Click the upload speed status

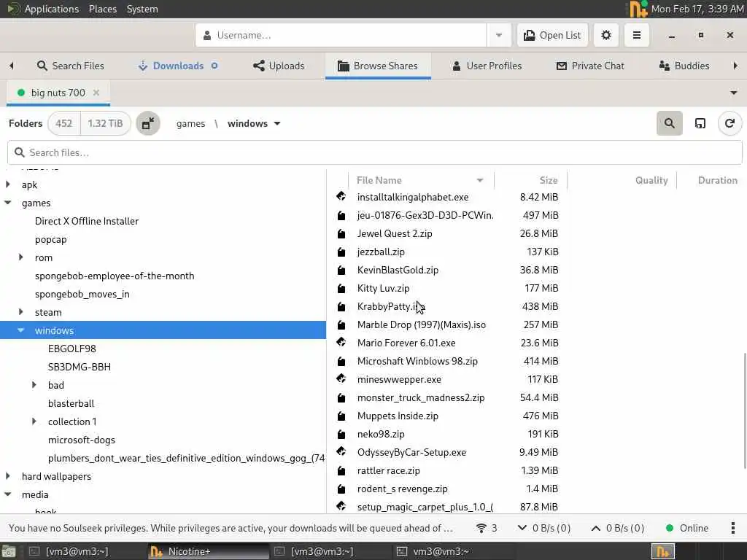point(617,528)
